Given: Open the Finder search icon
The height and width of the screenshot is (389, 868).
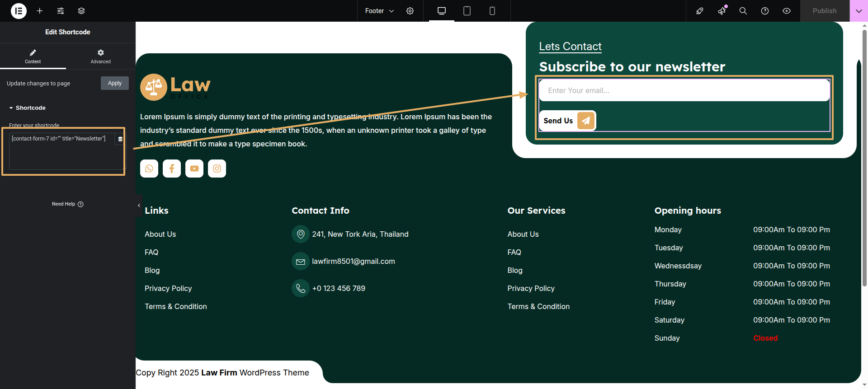Looking at the screenshot, I should 743,11.
